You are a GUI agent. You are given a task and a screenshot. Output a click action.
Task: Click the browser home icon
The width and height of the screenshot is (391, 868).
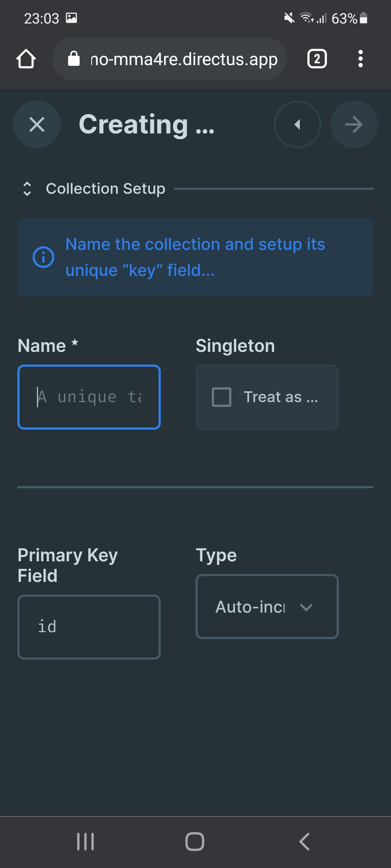[x=26, y=58]
